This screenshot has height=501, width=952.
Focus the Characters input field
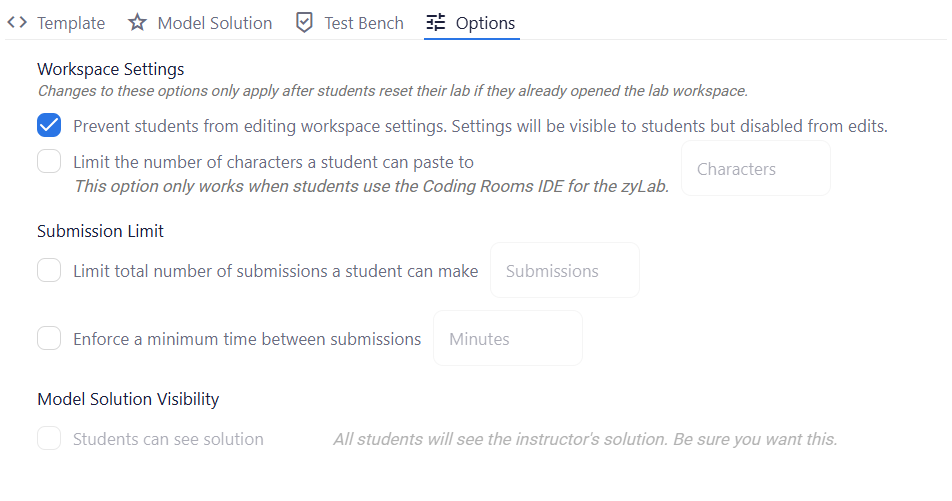point(756,168)
